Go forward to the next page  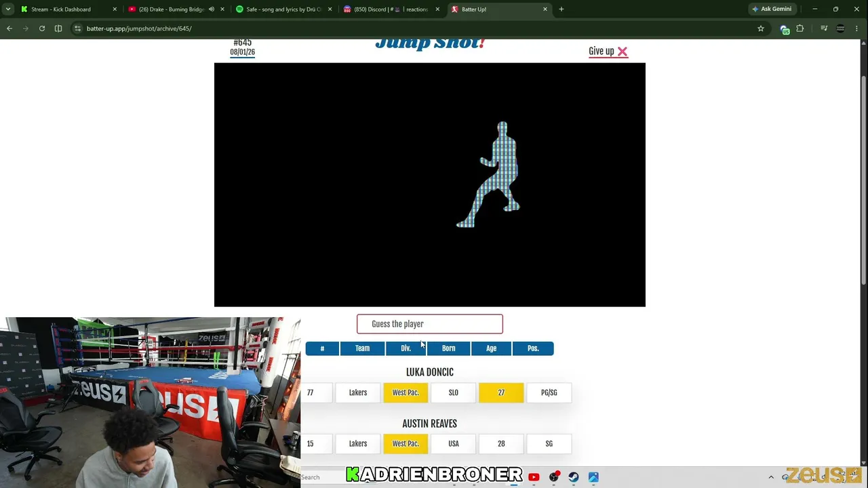pos(26,28)
